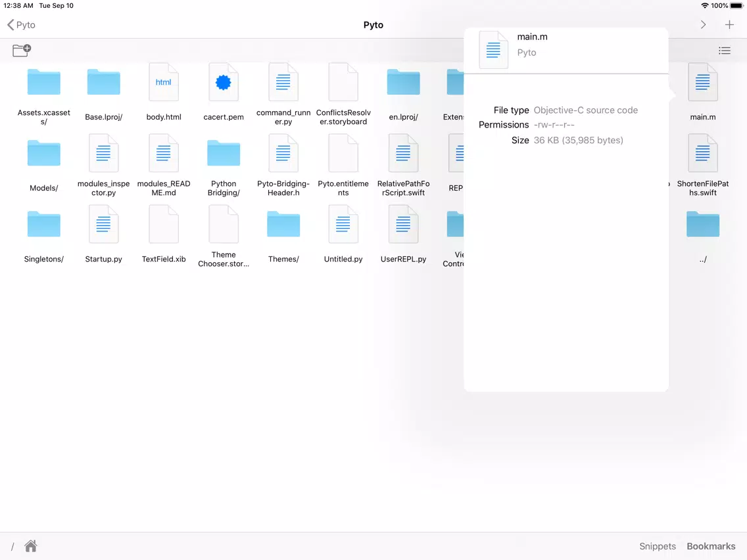Open the ConflictsResolver.storyboard file
This screenshot has height=560, width=747.
[x=343, y=82]
